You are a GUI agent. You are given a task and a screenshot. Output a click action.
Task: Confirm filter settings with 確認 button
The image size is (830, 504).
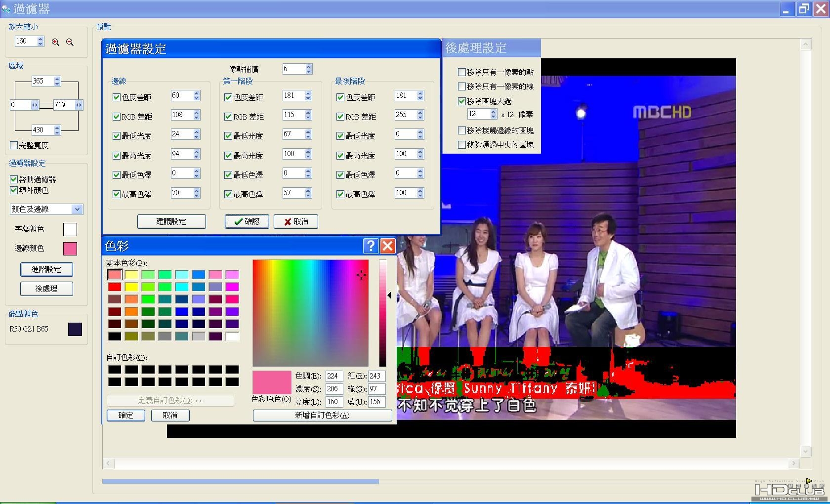coord(247,221)
